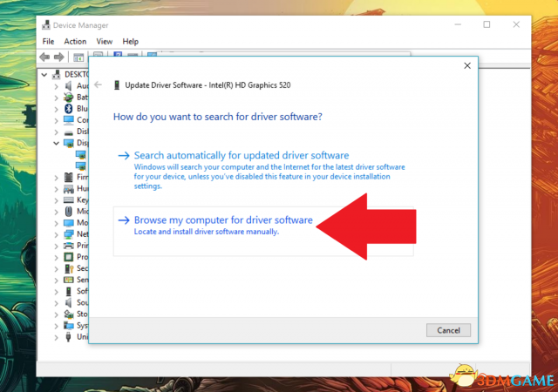558x392 pixels.
Task: Expand the 'Sou' sound category
Action: pos(56,303)
